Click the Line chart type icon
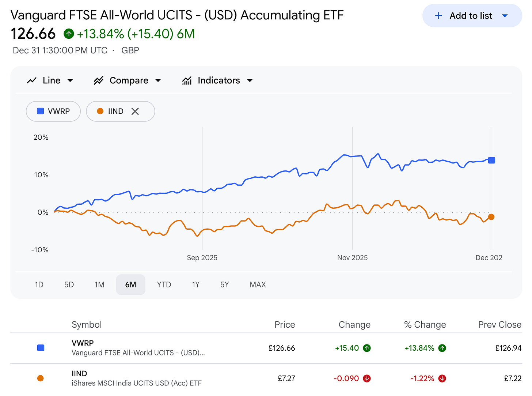This screenshot has width=532, height=396. pos(32,80)
